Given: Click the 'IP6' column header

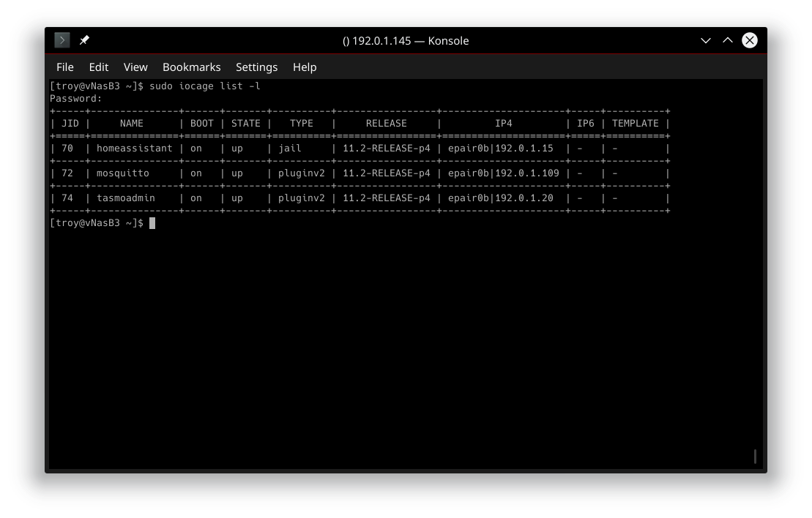Looking at the screenshot, I should click(586, 124).
